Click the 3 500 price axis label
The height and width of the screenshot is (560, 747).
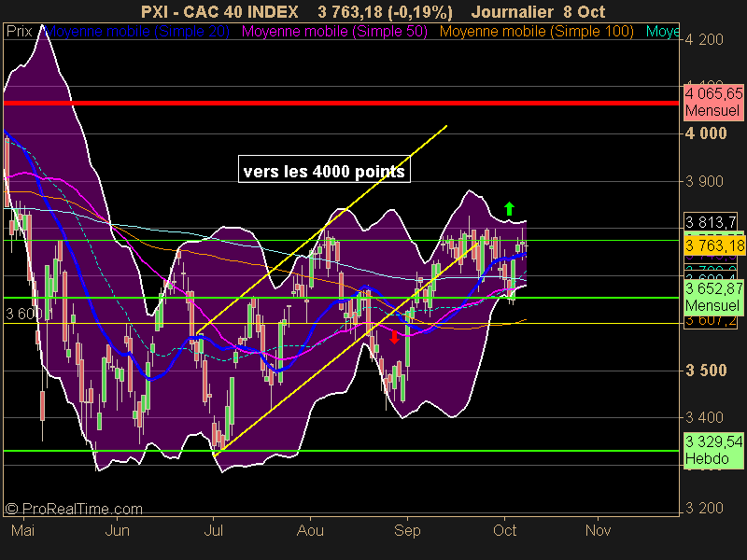706,371
